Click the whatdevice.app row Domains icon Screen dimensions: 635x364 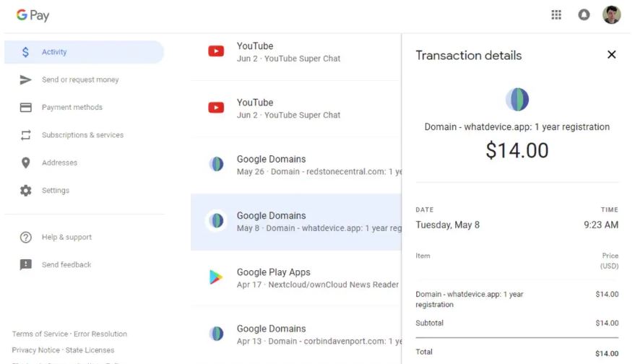coord(216,221)
